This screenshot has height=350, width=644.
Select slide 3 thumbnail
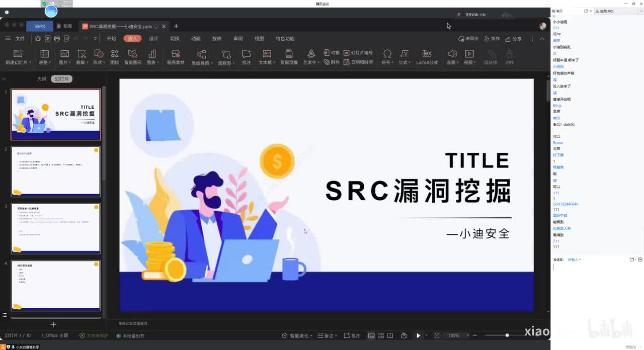55,228
